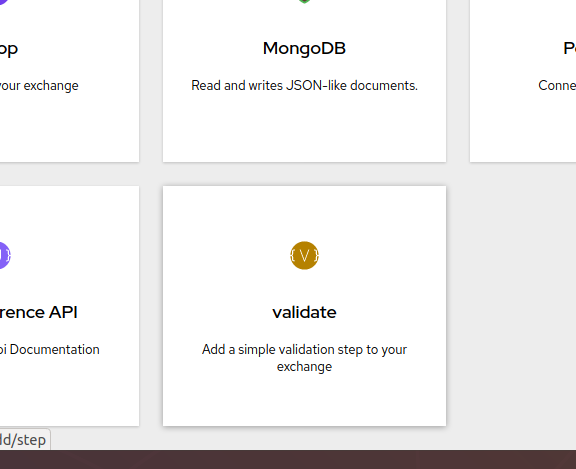Select the MongoDB card title
The width and height of the screenshot is (576, 469).
tap(304, 48)
